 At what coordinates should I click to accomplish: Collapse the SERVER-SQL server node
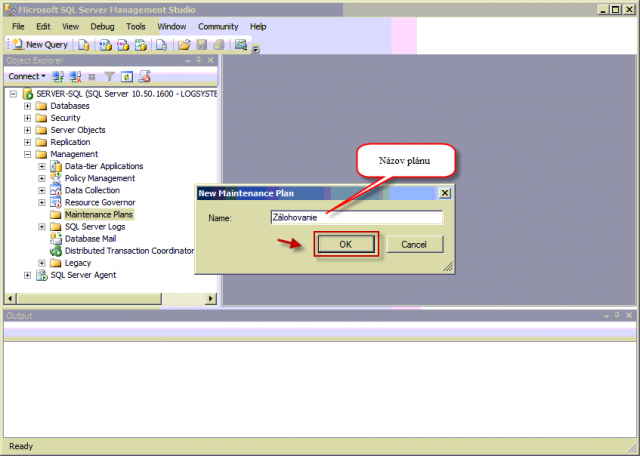(x=13, y=94)
